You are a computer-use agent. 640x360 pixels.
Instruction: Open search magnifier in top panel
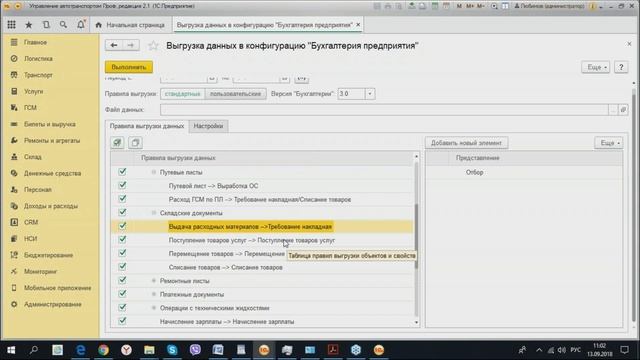pyautogui.click(x=63, y=25)
